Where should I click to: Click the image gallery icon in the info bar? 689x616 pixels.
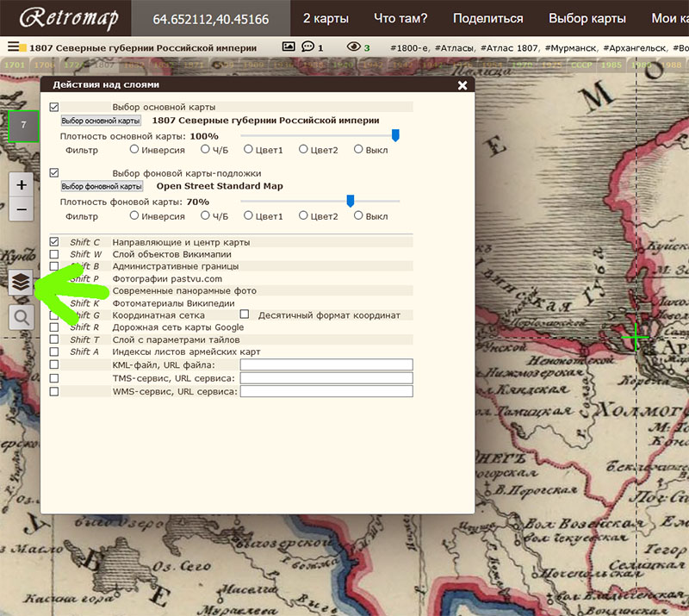point(289,47)
